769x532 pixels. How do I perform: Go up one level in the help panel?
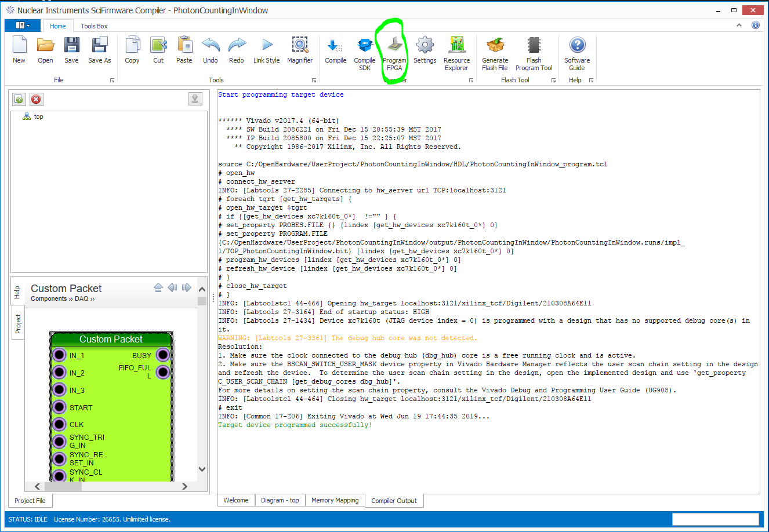point(158,287)
